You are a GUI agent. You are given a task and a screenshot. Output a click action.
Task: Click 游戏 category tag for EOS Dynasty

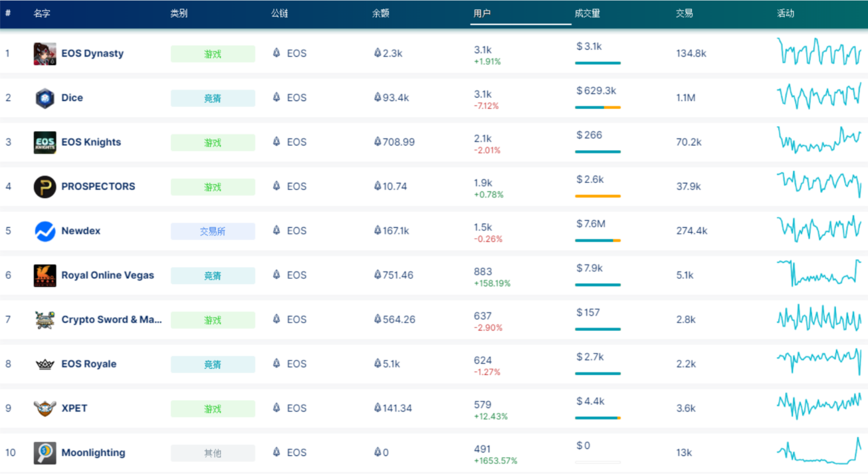(213, 54)
